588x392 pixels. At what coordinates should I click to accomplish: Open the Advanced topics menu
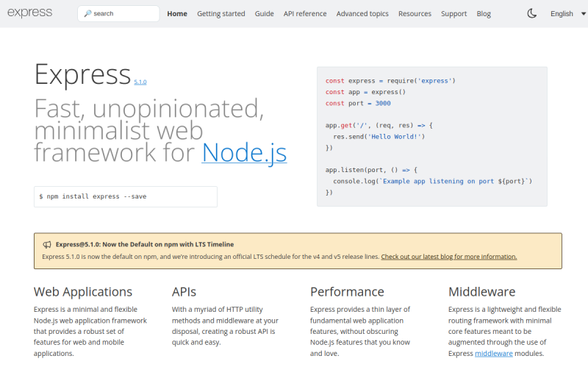tap(362, 14)
